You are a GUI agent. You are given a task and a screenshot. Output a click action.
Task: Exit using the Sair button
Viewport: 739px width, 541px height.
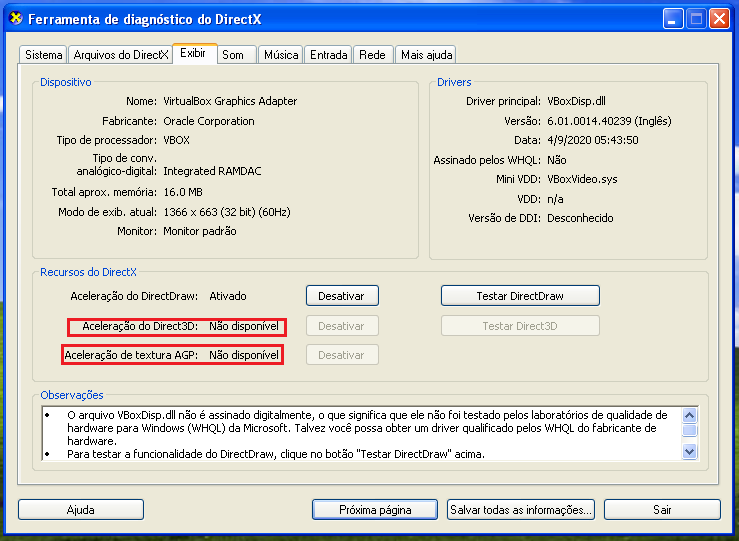(662, 509)
